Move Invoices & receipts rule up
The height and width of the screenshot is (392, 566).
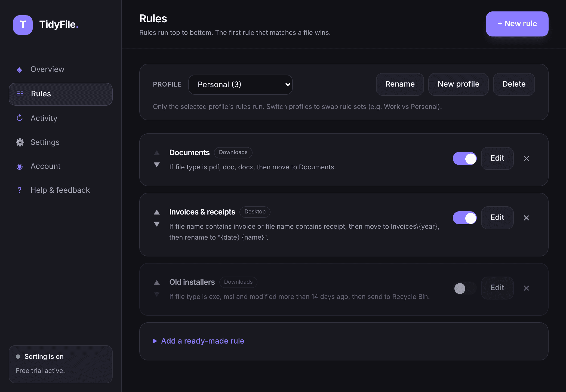point(157,212)
